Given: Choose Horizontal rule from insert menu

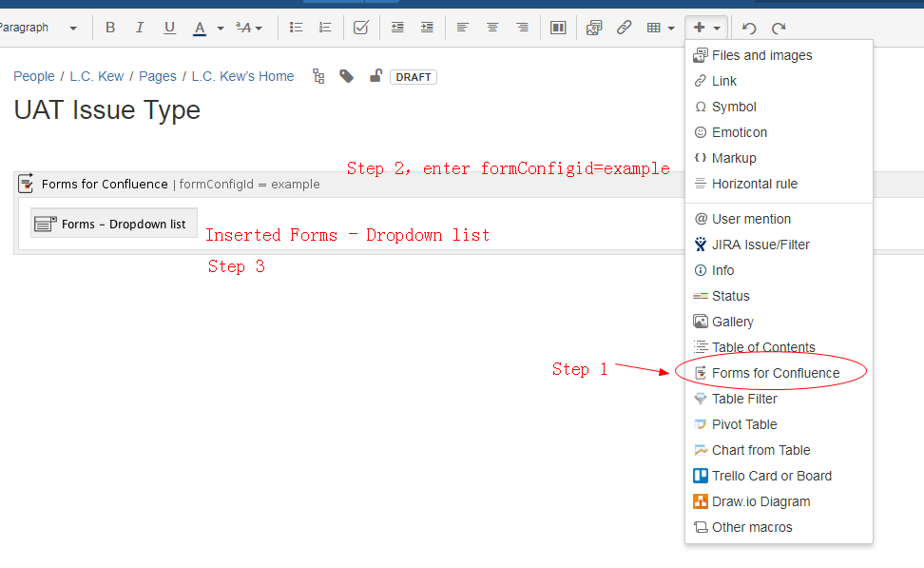Looking at the screenshot, I should (779, 184).
